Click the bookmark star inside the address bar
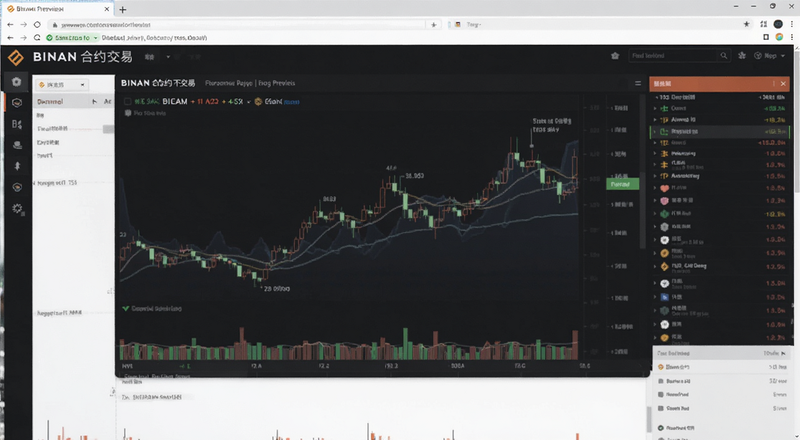800x440 pixels. (x=434, y=24)
